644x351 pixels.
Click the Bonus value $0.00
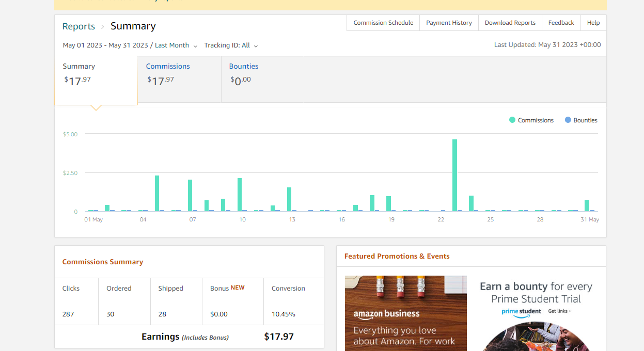pos(219,314)
